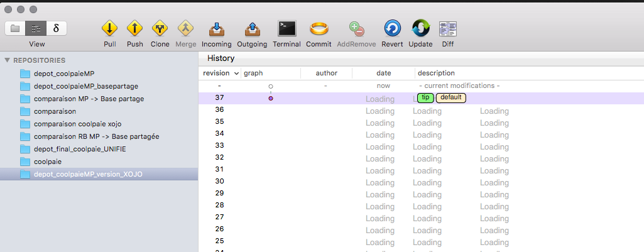Select revision 25 row
Image resolution: width=644 pixels, height=252 pixels.
[x=421, y=241]
